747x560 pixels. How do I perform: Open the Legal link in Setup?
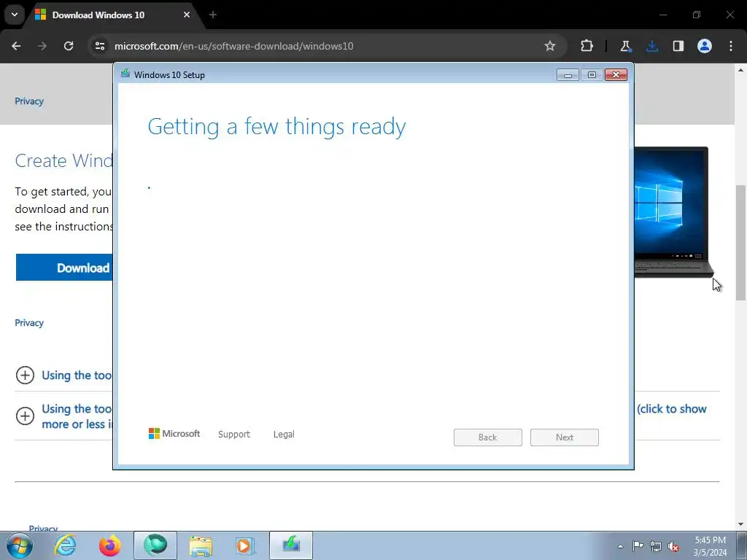284,435
